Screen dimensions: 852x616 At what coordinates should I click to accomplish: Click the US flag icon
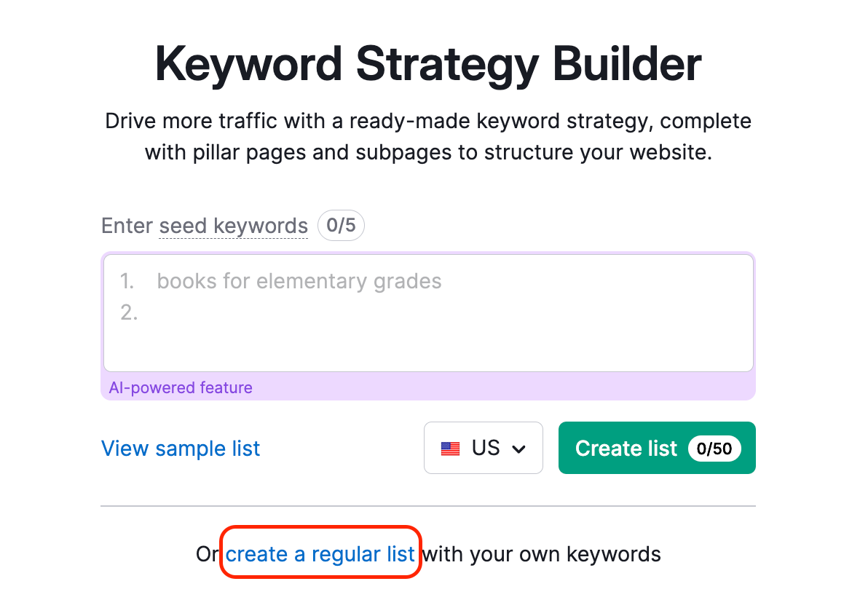(x=450, y=449)
